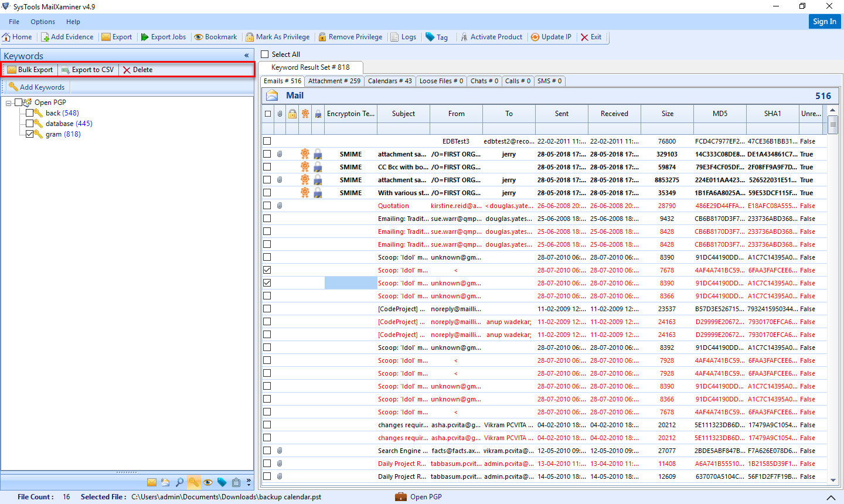This screenshot has width=844, height=504.
Task: Open Export Jobs from toolbar
Action: (164, 37)
